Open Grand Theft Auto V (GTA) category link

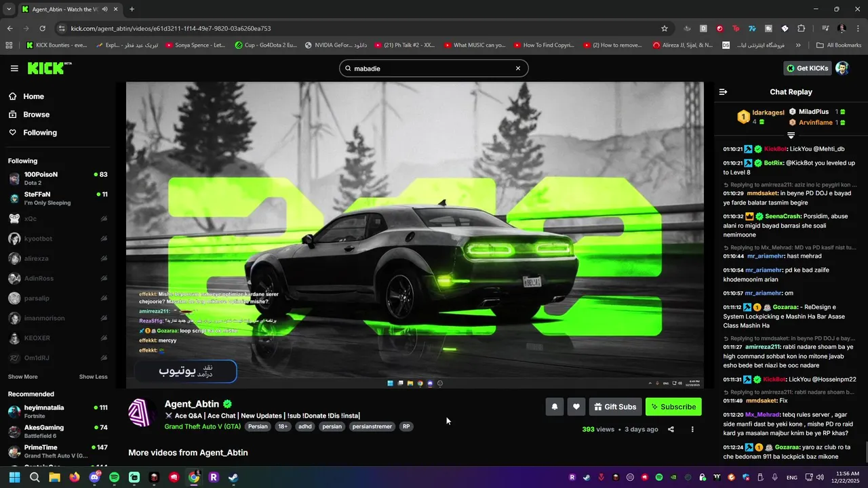click(202, 426)
